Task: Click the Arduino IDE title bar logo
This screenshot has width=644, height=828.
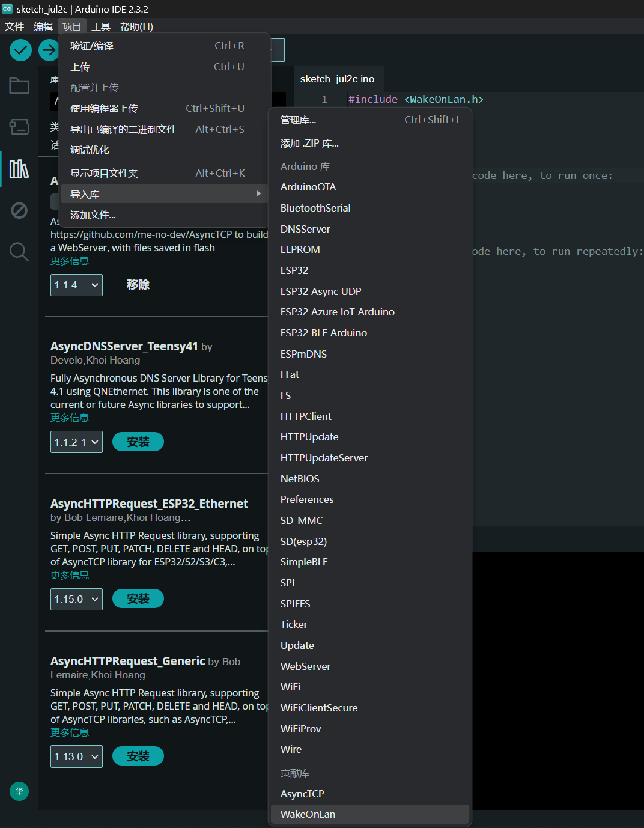Action: coord(7,9)
